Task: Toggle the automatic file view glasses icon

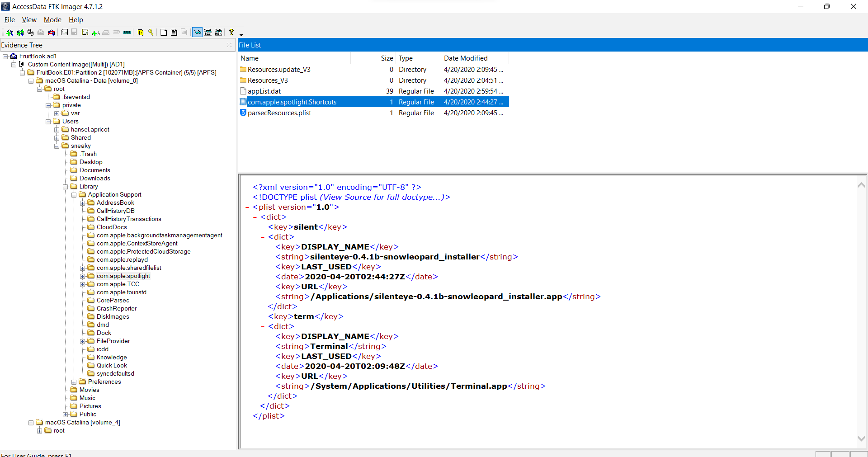Action: pyautogui.click(x=198, y=33)
